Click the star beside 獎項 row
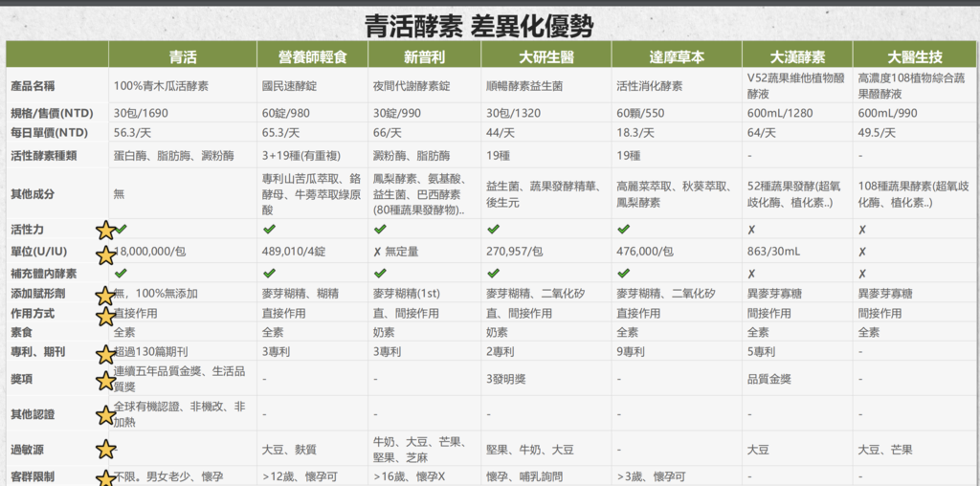 tap(105, 381)
